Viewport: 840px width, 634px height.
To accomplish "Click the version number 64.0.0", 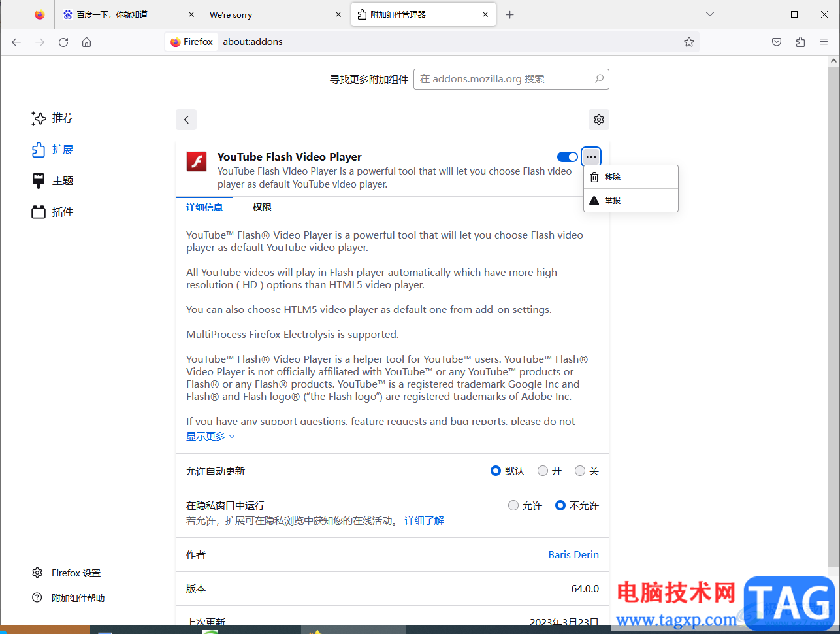I will [585, 589].
